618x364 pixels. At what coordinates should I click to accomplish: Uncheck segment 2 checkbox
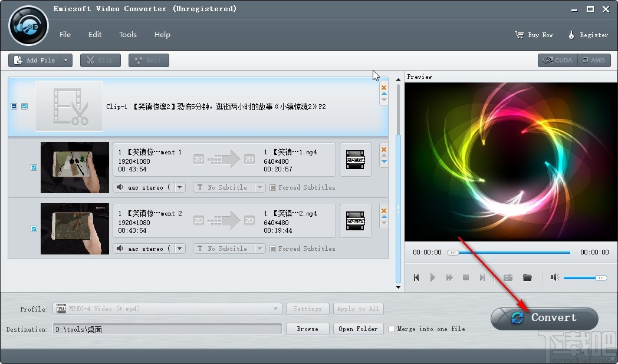[34, 229]
